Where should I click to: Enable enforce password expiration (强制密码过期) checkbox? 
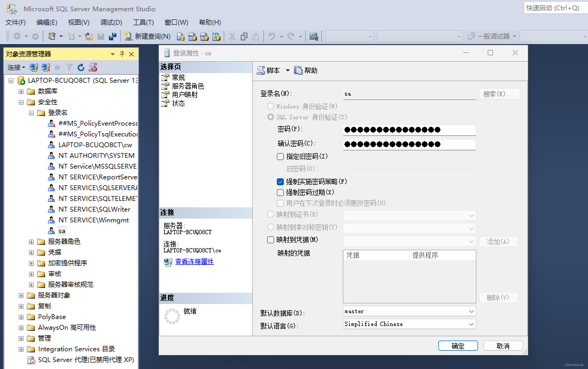coord(280,193)
